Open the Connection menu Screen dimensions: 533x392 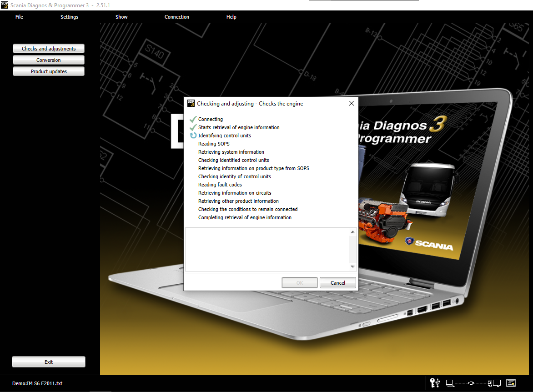177,17
